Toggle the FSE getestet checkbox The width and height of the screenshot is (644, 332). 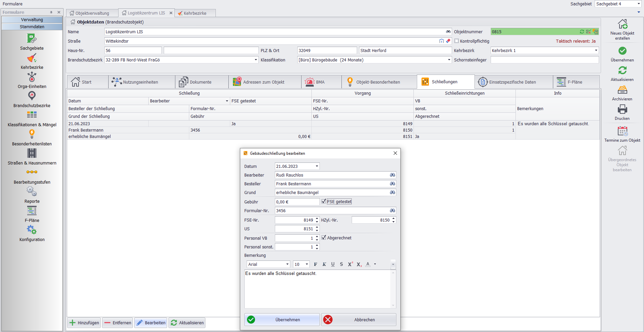tap(324, 201)
